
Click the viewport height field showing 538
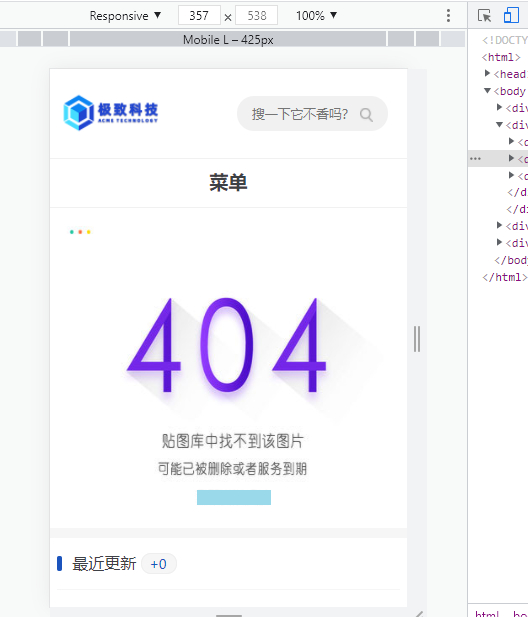point(257,15)
